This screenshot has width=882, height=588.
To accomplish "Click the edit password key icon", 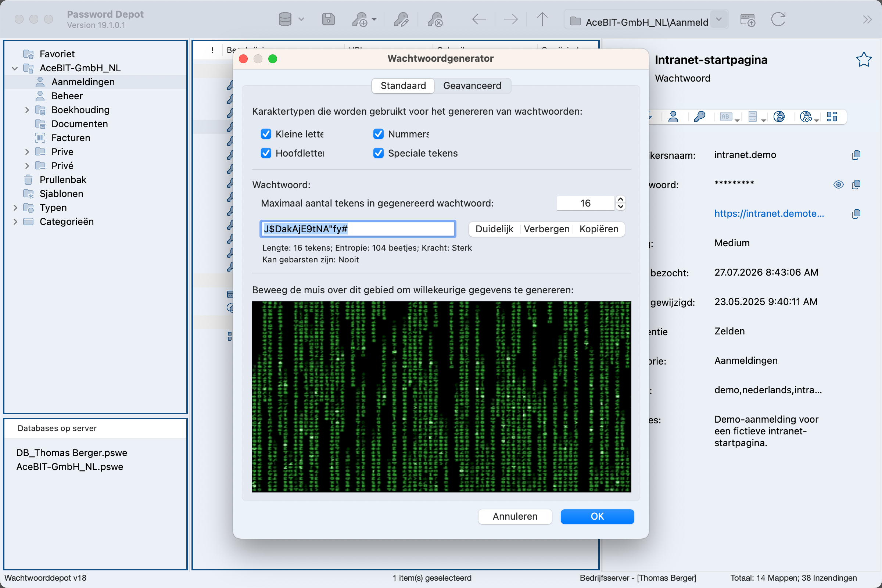I will pyautogui.click(x=401, y=19).
